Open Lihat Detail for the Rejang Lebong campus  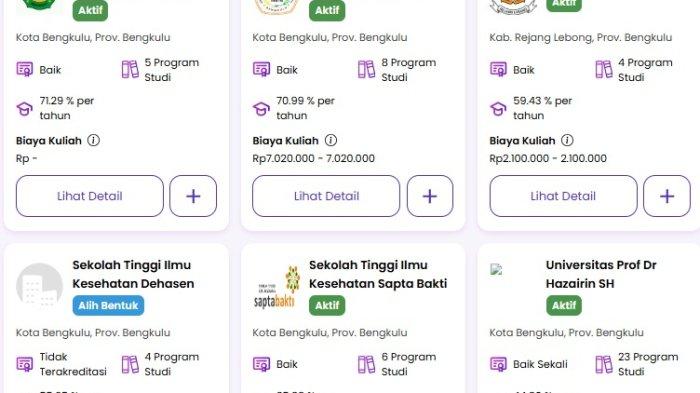(x=563, y=196)
